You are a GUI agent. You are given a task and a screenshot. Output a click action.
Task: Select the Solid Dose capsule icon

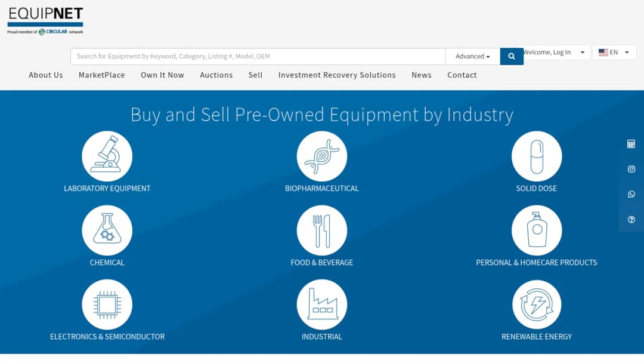pos(537,156)
